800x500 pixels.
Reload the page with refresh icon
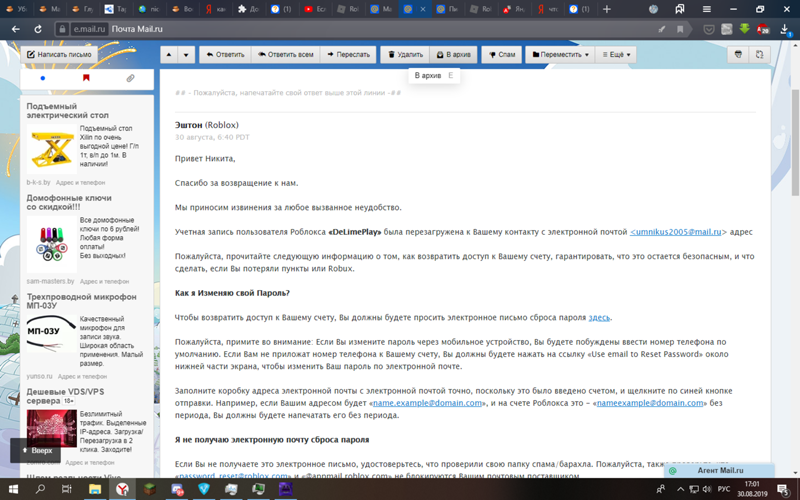[38, 29]
